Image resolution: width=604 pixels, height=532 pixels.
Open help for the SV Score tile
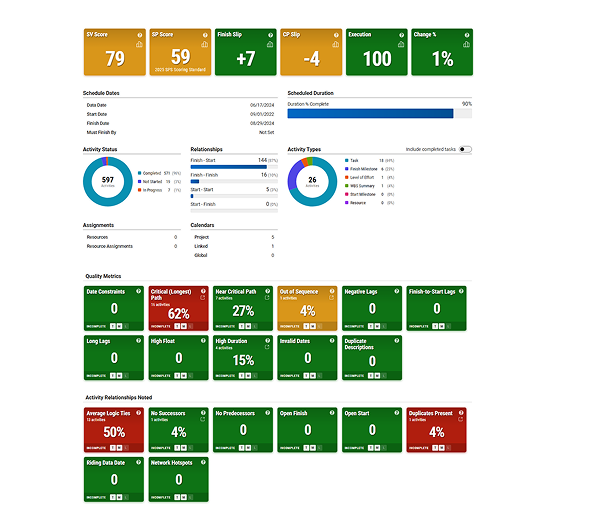point(139,35)
